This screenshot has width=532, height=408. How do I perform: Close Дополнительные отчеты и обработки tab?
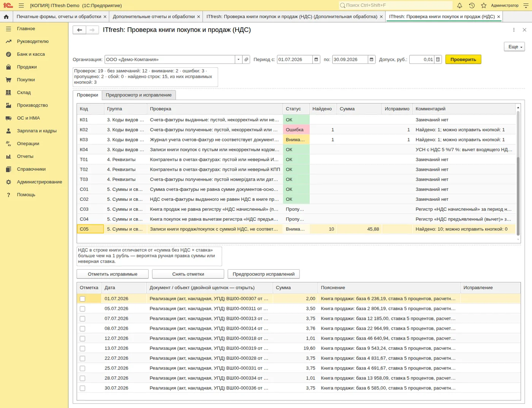[198, 17]
